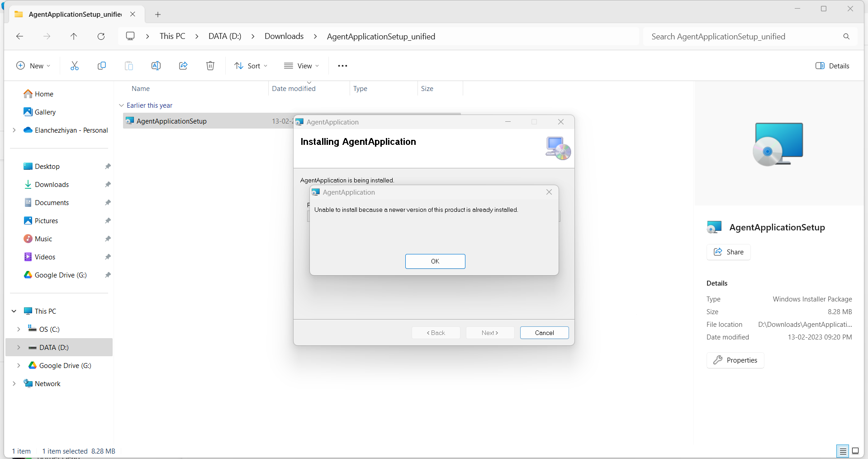Toggle the Details pane button
The image size is (868, 459).
(832, 66)
